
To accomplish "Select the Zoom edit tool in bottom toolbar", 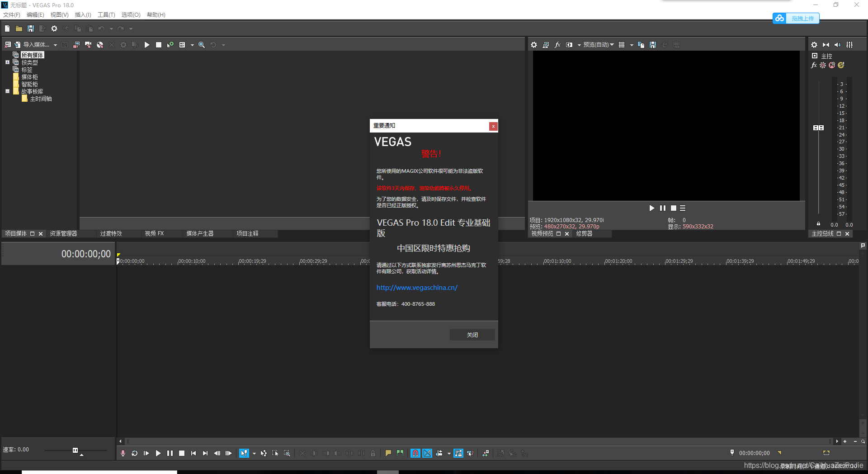I will (287, 453).
